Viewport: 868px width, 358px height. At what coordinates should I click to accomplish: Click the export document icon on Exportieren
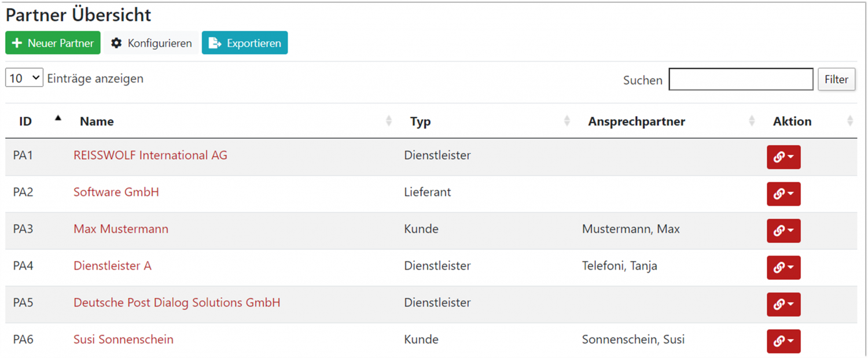coord(214,43)
